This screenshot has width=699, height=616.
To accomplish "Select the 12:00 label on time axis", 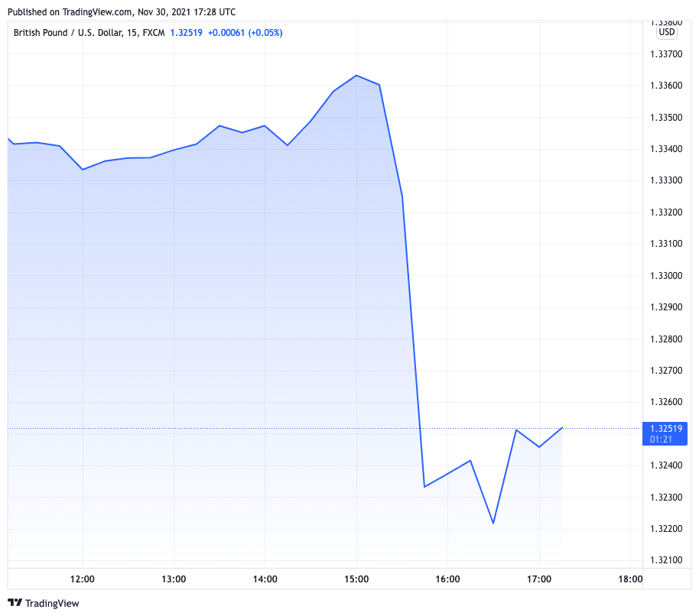I will click(x=83, y=579).
